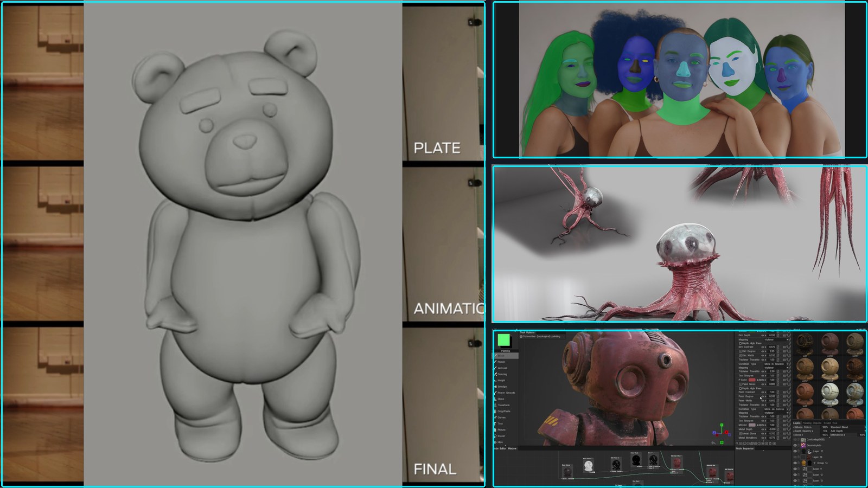The image size is (868, 488).
Task: Click the large green foreground color swatch
Action: click(x=504, y=340)
